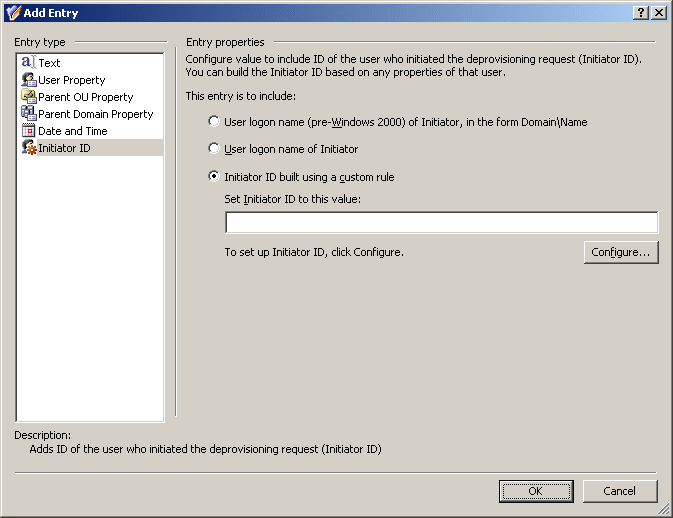
Task: Cancel the Add Entry dialog
Action: coord(620,491)
